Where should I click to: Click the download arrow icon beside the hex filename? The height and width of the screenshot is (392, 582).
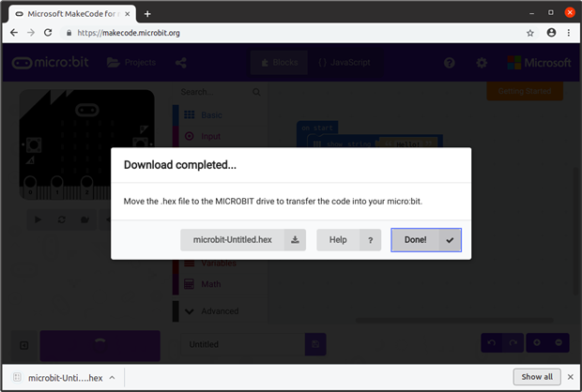tap(295, 240)
